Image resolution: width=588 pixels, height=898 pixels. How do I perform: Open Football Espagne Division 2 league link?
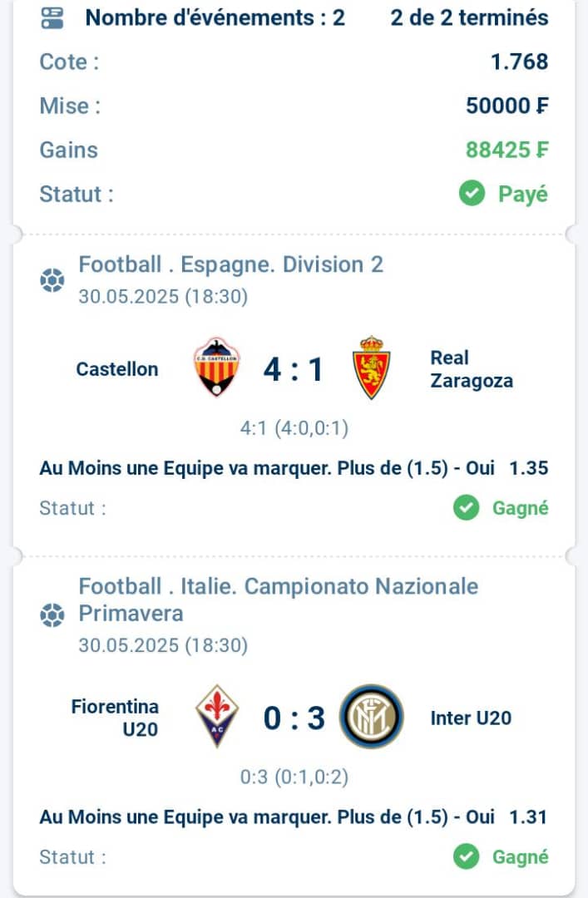[x=231, y=264]
